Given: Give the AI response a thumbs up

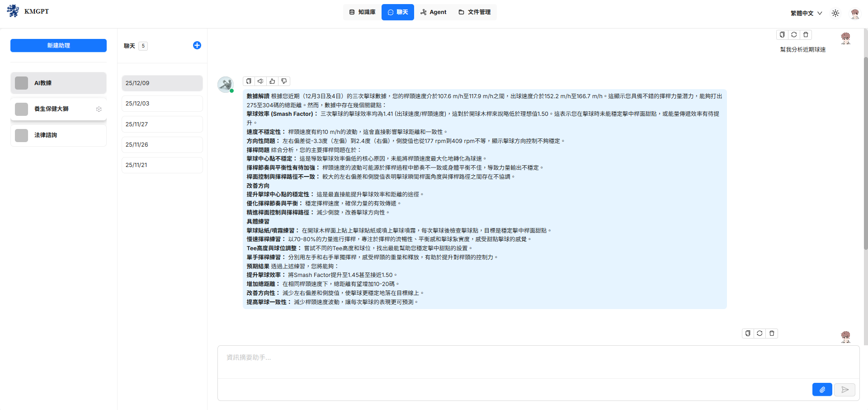Looking at the screenshot, I should [272, 81].
